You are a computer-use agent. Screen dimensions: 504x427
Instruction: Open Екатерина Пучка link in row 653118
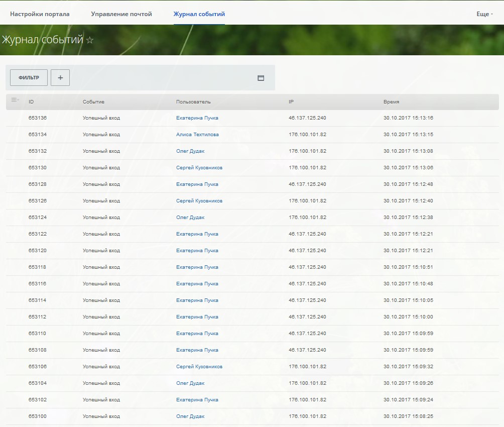[197, 267]
